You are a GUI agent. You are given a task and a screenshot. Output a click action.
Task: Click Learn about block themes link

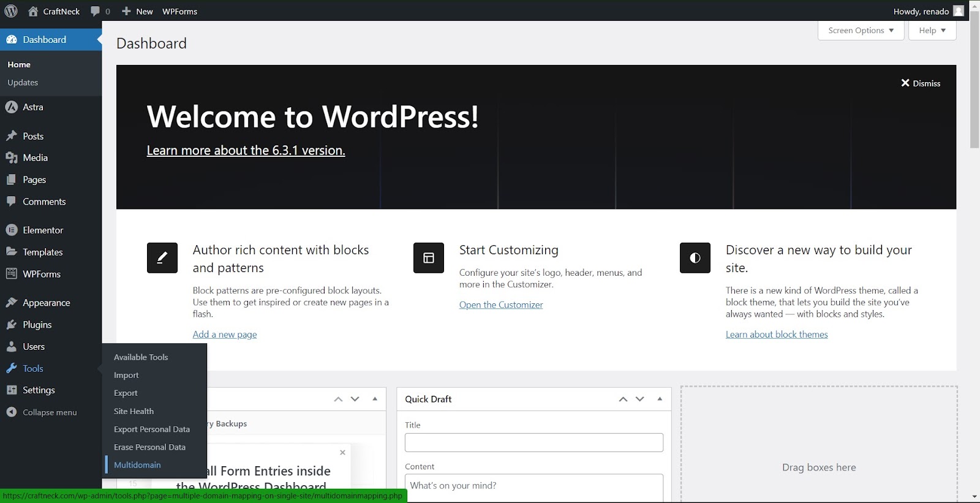[x=777, y=335]
